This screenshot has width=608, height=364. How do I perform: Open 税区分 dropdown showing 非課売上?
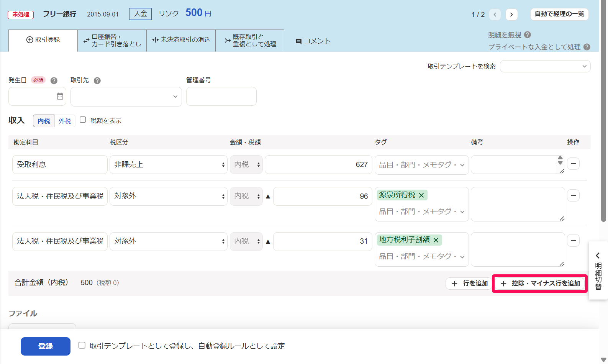pos(169,165)
